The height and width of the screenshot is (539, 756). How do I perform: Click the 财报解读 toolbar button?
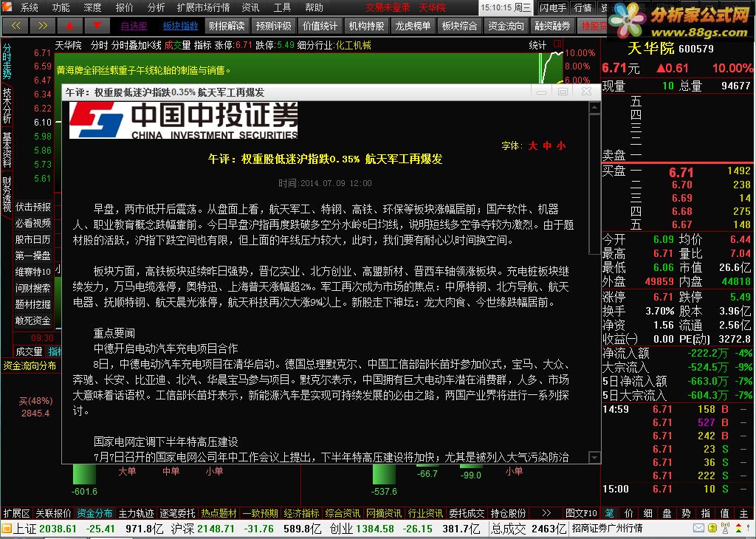coord(227,26)
